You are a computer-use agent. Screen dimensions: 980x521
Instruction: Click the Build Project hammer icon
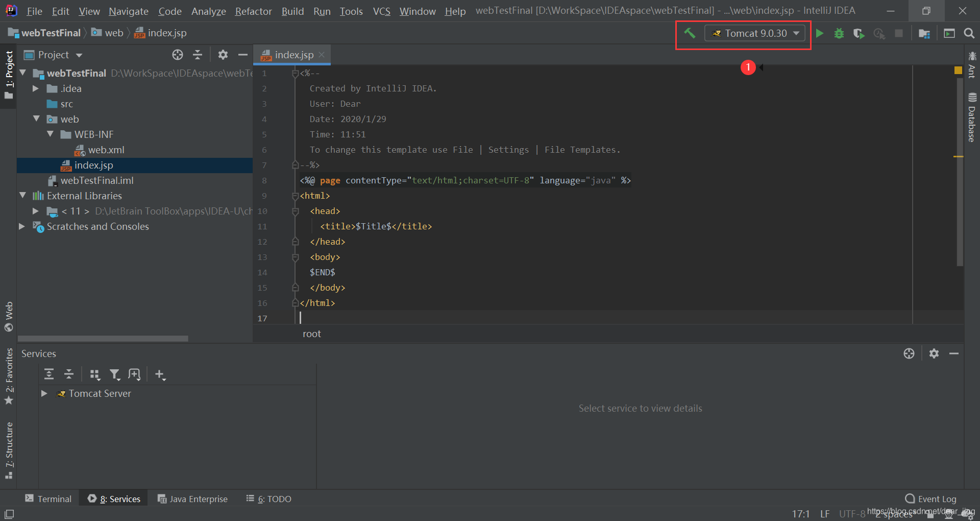pyautogui.click(x=690, y=33)
